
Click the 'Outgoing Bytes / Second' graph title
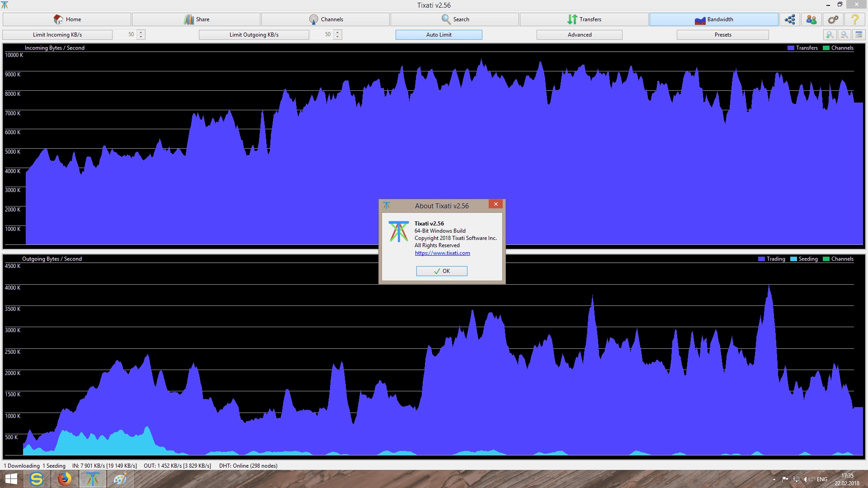point(52,259)
